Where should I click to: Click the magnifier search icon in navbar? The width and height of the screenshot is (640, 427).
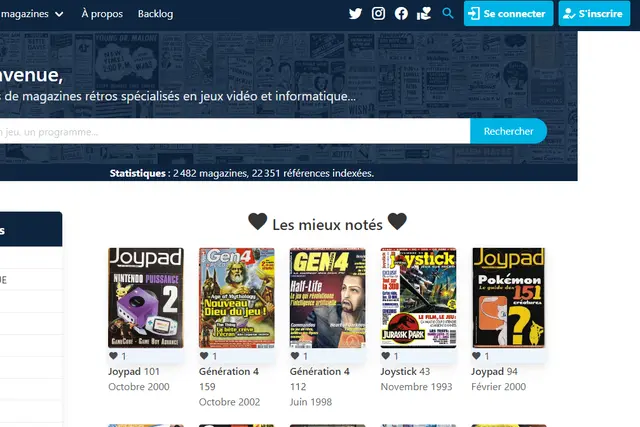pyautogui.click(x=447, y=13)
